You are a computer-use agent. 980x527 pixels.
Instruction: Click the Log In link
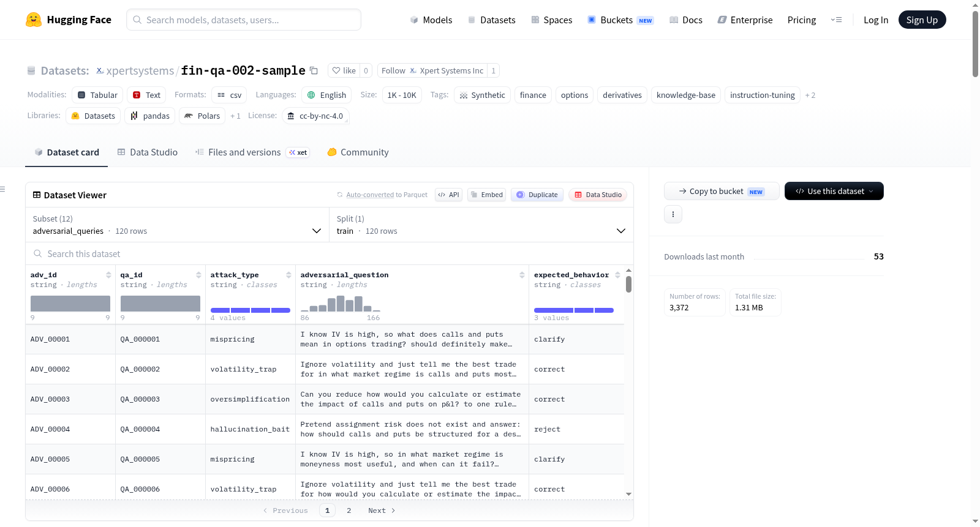876,20
